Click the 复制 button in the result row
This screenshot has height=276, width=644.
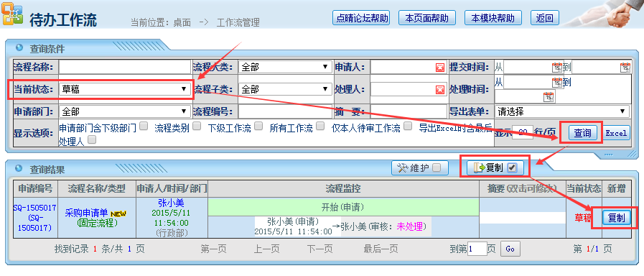click(x=617, y=218)
